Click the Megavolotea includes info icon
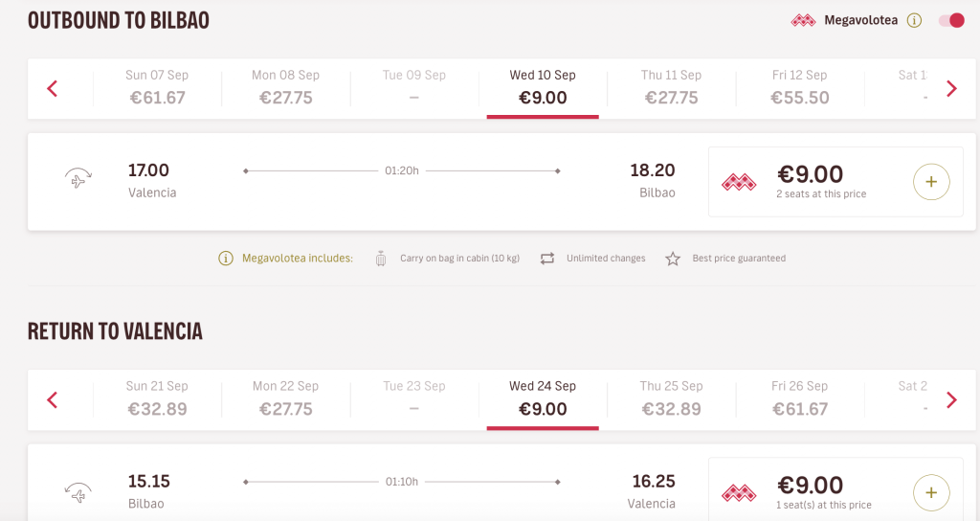The height and width of the screenshot is (521, 980). pyautogui.click(x=226, y=259)
